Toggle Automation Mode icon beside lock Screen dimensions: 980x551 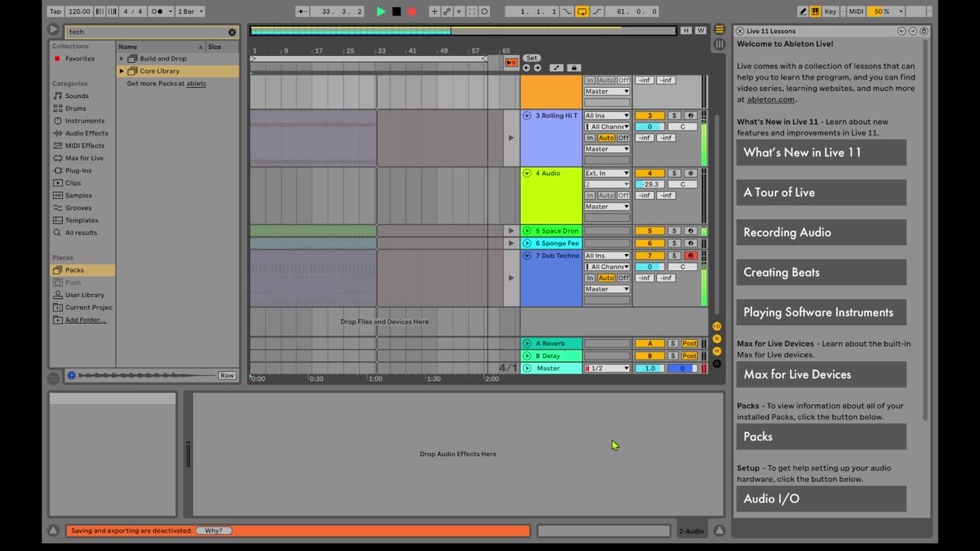(x=557, y=68)
